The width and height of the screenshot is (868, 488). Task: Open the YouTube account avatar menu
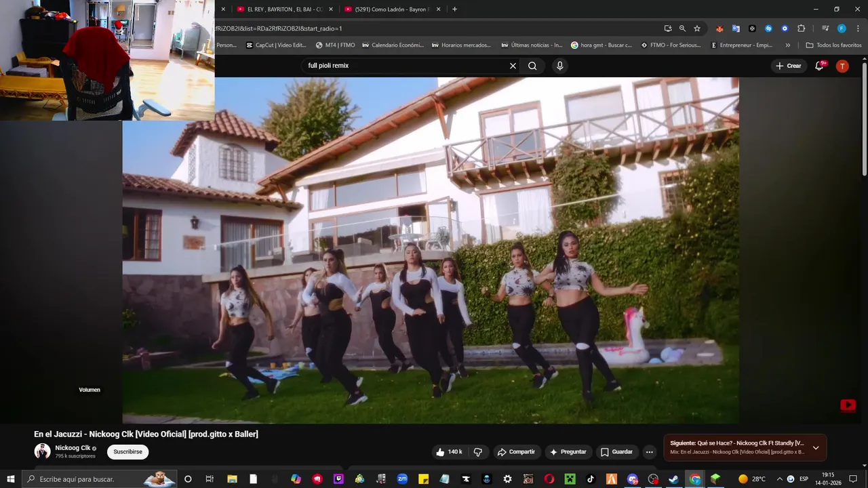pos(842,66)
